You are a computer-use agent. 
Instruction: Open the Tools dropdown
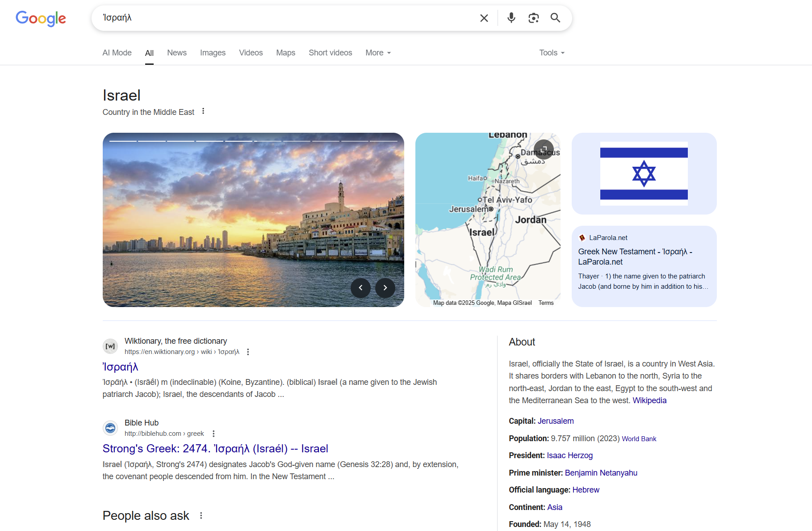552,53
